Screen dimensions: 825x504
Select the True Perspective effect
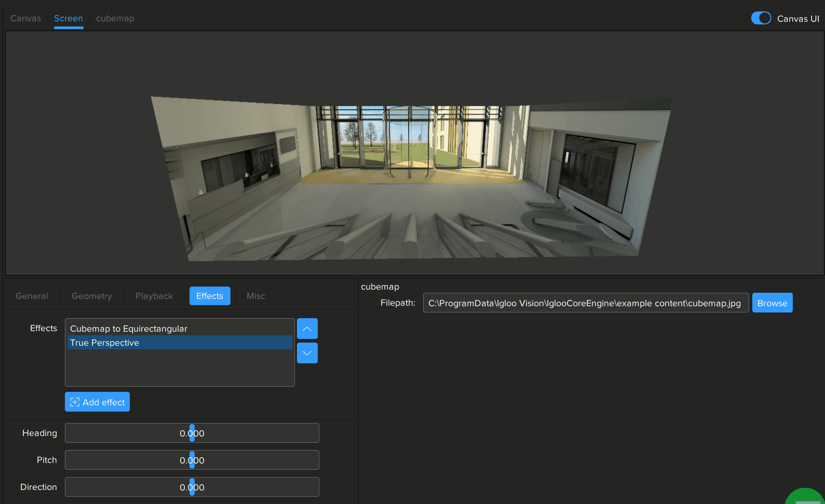pos(104,343)
